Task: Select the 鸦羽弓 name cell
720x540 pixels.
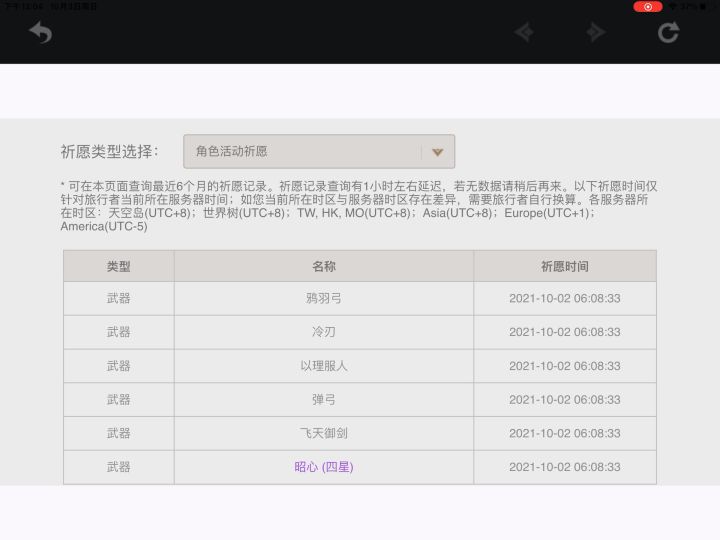Action: pos(324,298)
